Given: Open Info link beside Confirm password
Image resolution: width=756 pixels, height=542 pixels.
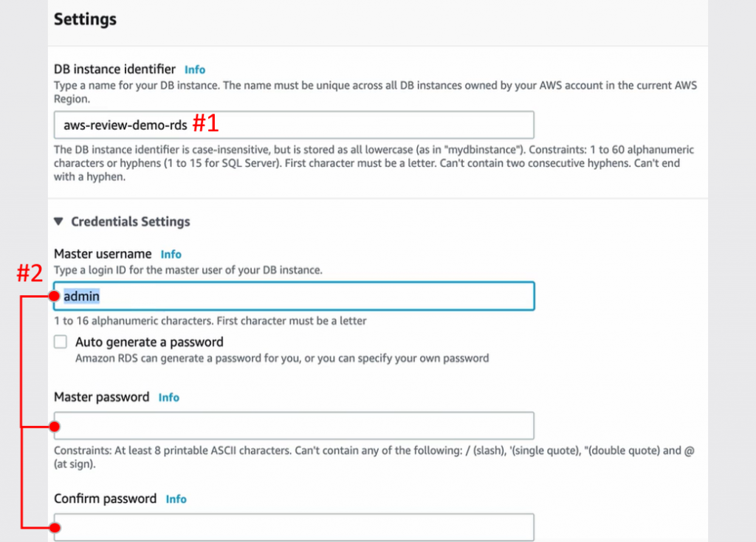Looking at the screenshot, I should click(x=176, y=500).
